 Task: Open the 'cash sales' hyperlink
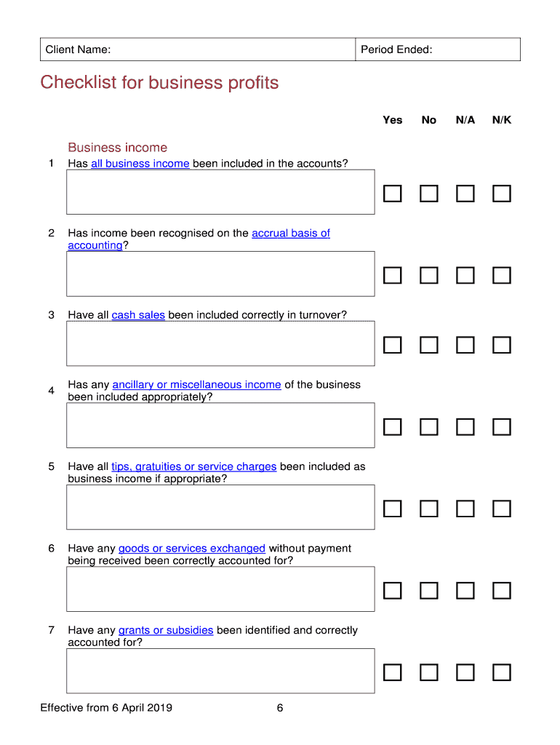pyautogui.click(x=138, y=315)
